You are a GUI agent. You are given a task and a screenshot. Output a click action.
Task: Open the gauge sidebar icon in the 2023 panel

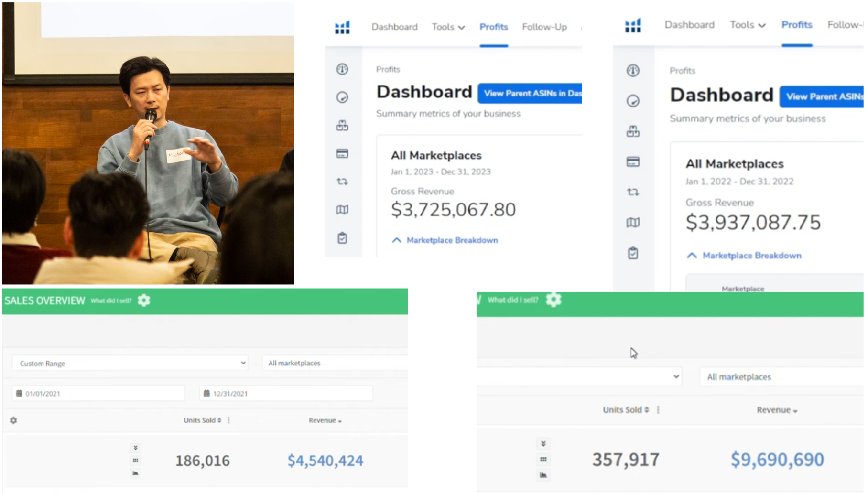[342, 69]
